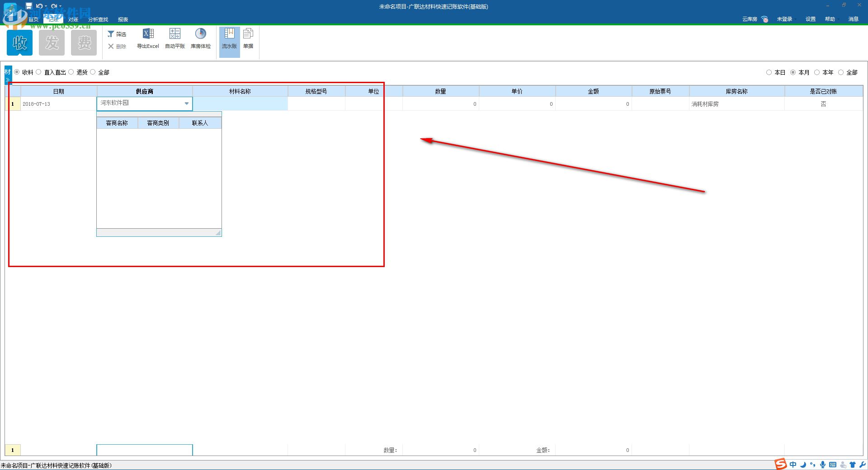
Task: Open the Sogou soft keyboard icon
Action: pos(833,465)
